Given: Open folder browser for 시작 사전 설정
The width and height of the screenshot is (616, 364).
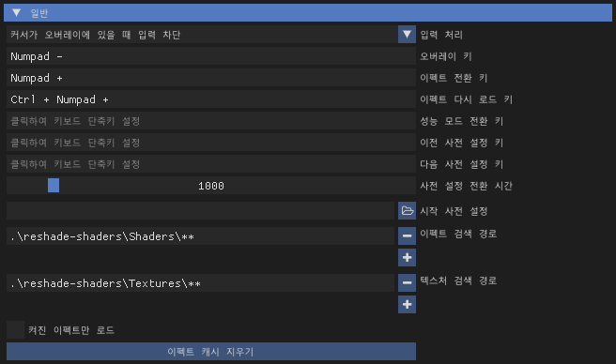Looking at the screenshot, I should (407, 211).
